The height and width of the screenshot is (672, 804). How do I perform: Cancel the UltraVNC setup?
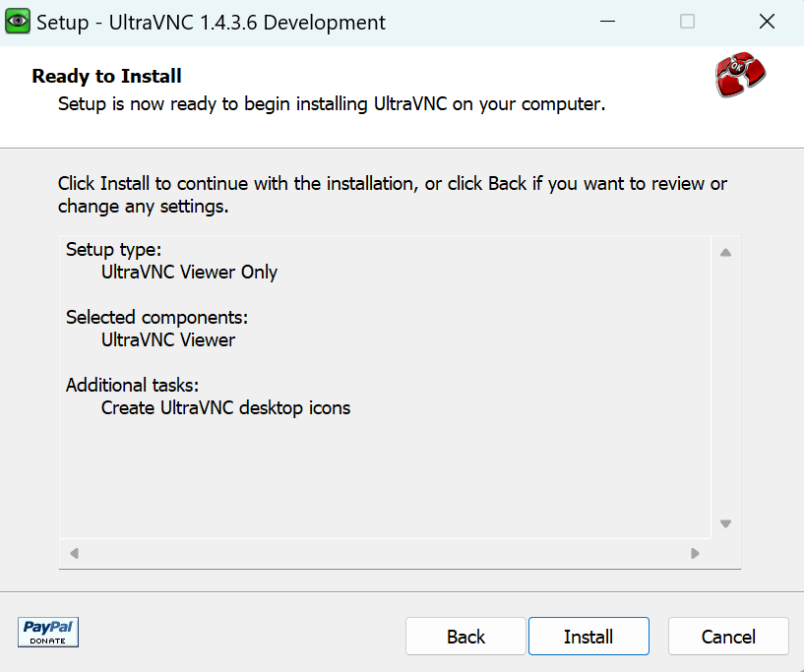coord(728,637)
